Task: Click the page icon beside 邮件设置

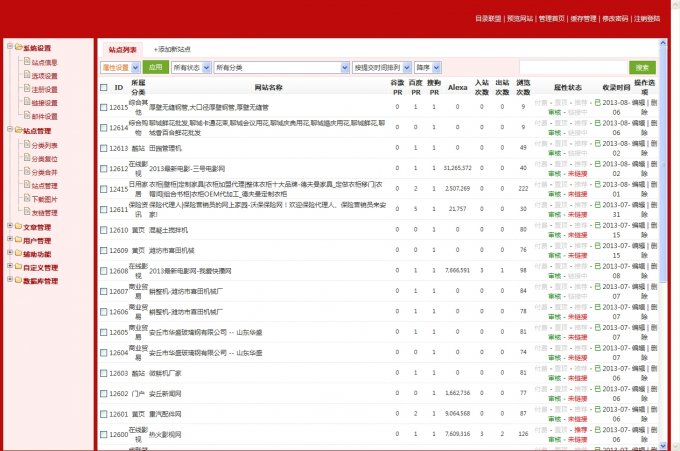Action: [27, 115]
